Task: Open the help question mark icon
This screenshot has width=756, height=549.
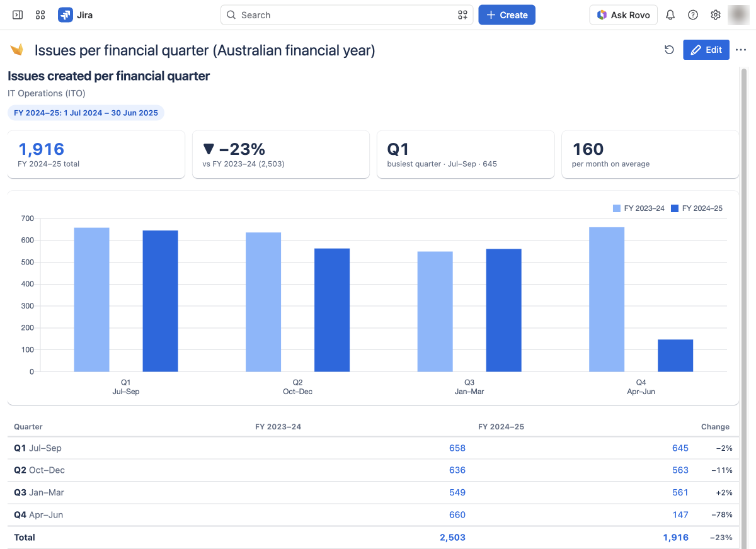Action: 693,14
